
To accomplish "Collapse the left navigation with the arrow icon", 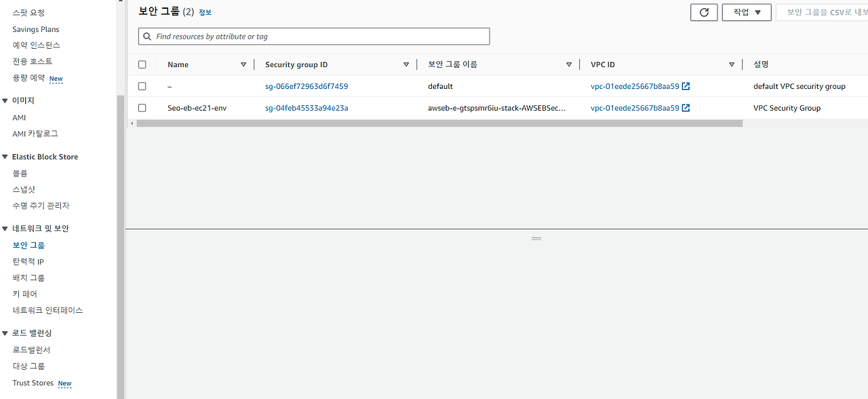I will pos(131,123).
